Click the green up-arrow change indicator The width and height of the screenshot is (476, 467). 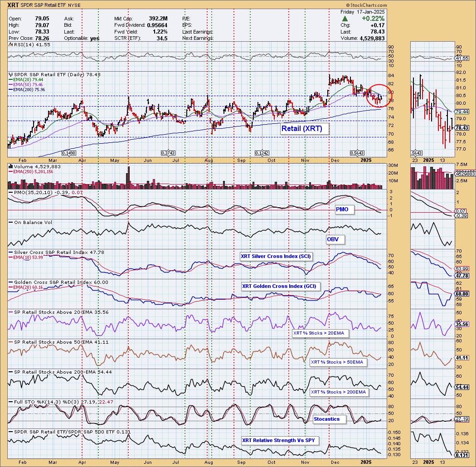345,19
